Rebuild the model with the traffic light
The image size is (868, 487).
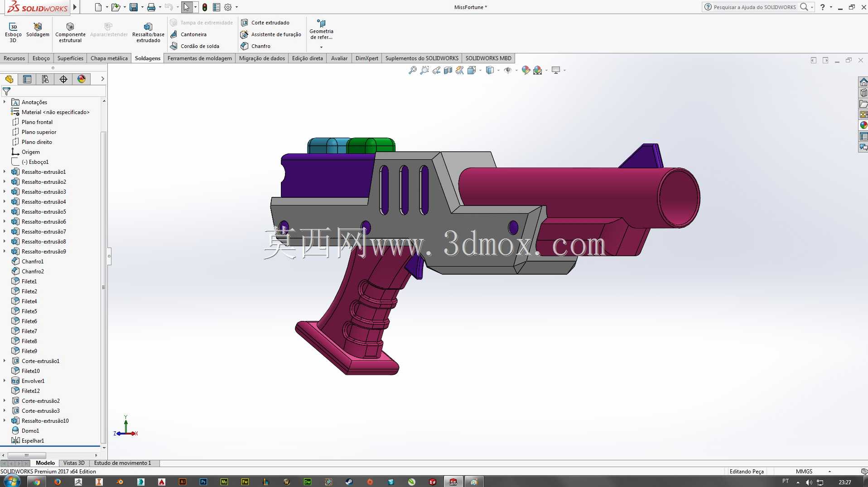(x=205, y=7)
